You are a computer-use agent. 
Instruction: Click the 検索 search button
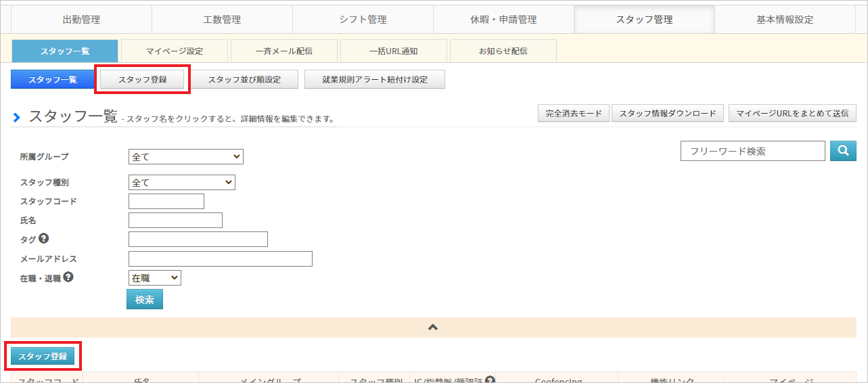145,299
